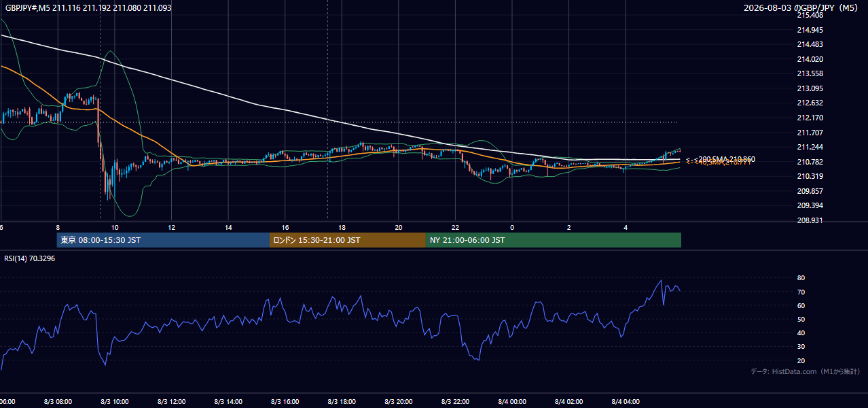Image resolution: width=868 pixels, height=408 pixels.
Task: Click RSI scale value 20
Action: coord(801,360)
